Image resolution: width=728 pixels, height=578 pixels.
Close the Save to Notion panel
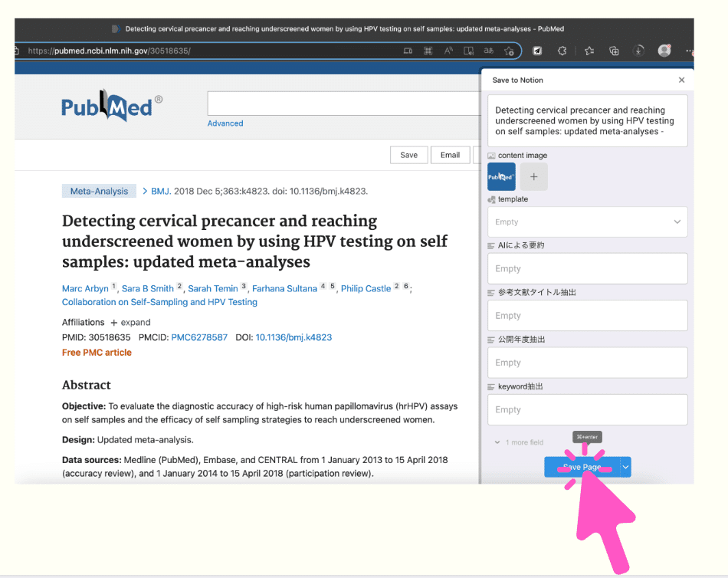(x=681, y=80)
